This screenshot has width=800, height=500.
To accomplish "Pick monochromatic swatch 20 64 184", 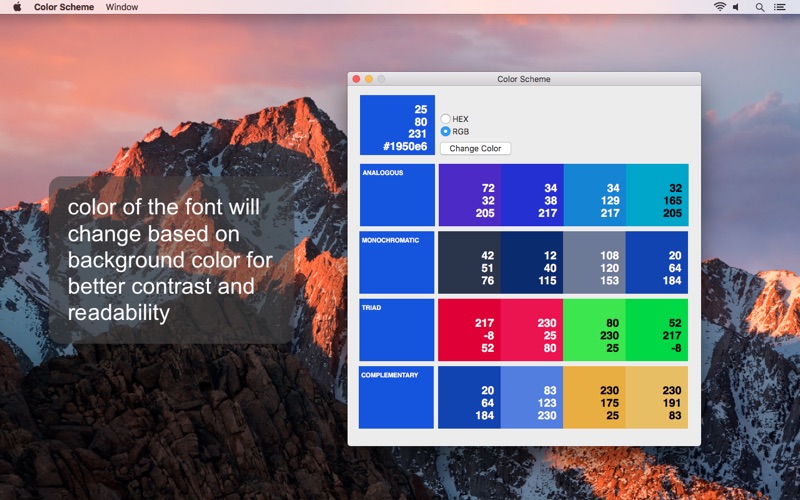I will pyautogui.click(x=657, y=262).
